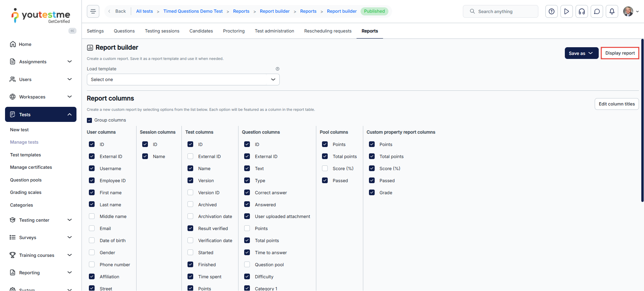
Task: Open the Load template dropdown
Action: coord(183,80)
